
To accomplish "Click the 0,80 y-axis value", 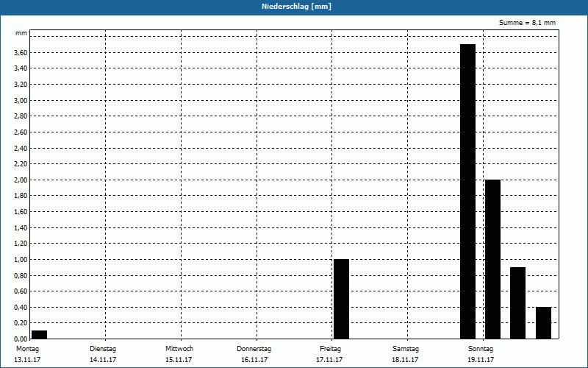I will click(x=21, y=275).
